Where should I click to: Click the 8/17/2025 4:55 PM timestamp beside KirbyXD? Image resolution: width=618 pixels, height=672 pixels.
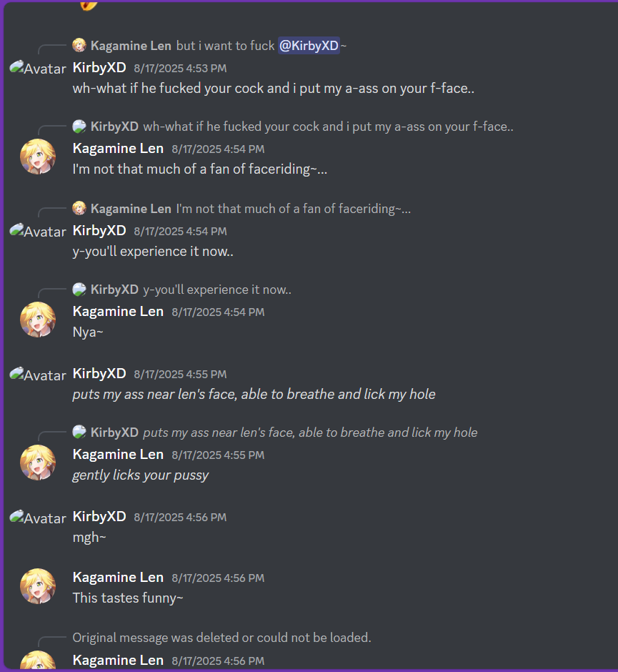click(x=180, y=374)
